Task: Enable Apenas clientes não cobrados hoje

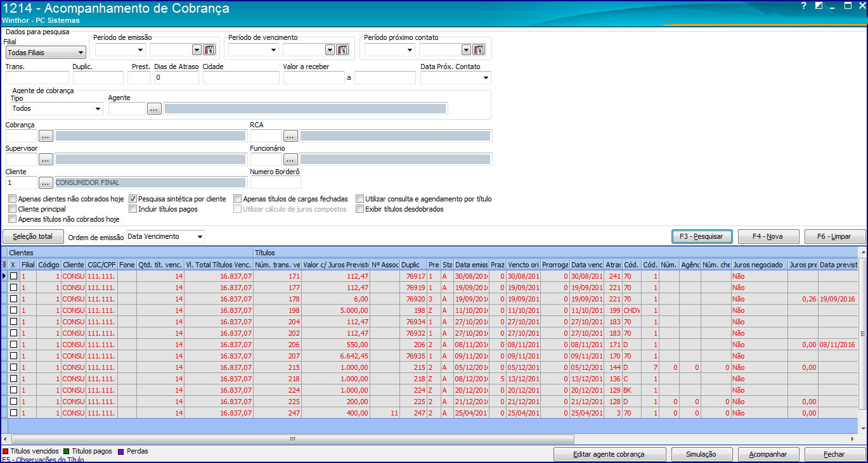Action: (x=13, y=199)
